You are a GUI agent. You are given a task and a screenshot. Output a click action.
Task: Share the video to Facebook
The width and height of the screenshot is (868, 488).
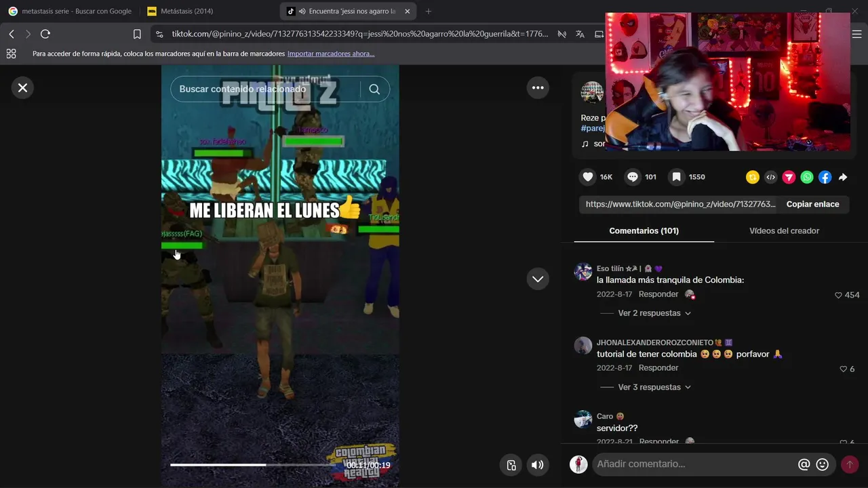(825, 177)
